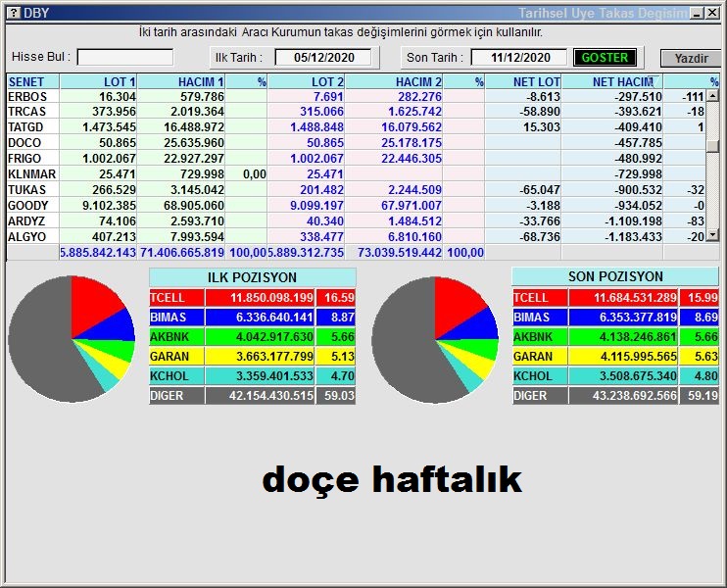This screenshot has width=727, height=588.
Task: Sort by LOT 2 column header
Action: coord(306,81)
